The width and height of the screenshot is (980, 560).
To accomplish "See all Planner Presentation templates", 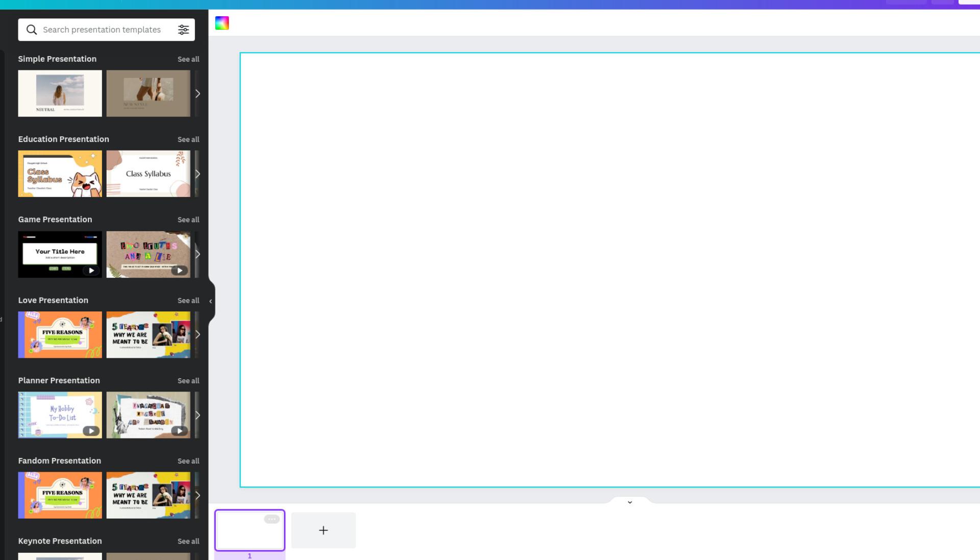I will (x=188, y=381).
